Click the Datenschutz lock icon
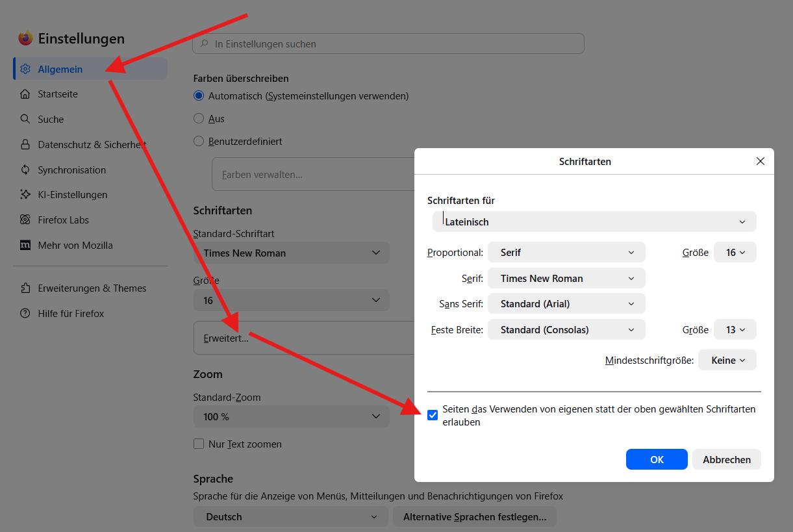Viewport: 793px width, 532px height. point(25,144)
